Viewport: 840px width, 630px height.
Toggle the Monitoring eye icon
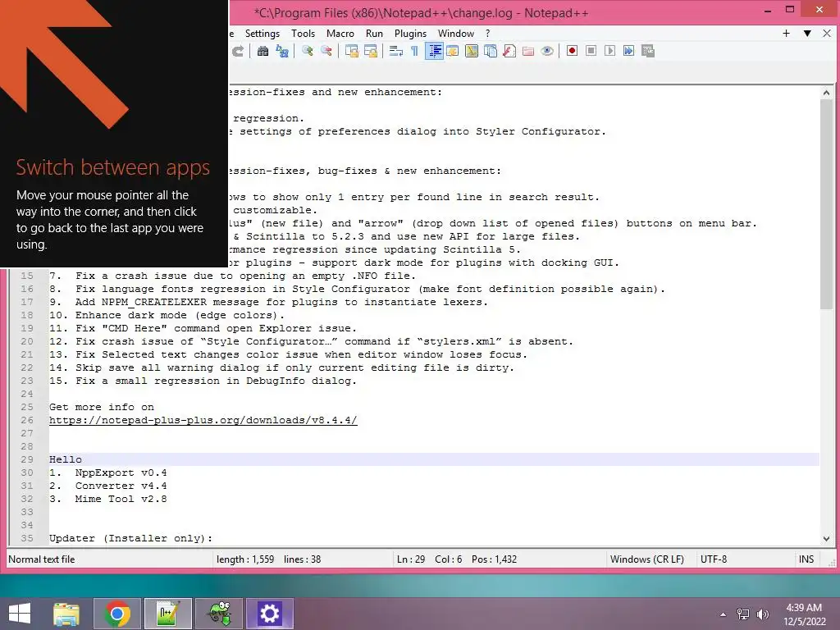click(547, 51)
